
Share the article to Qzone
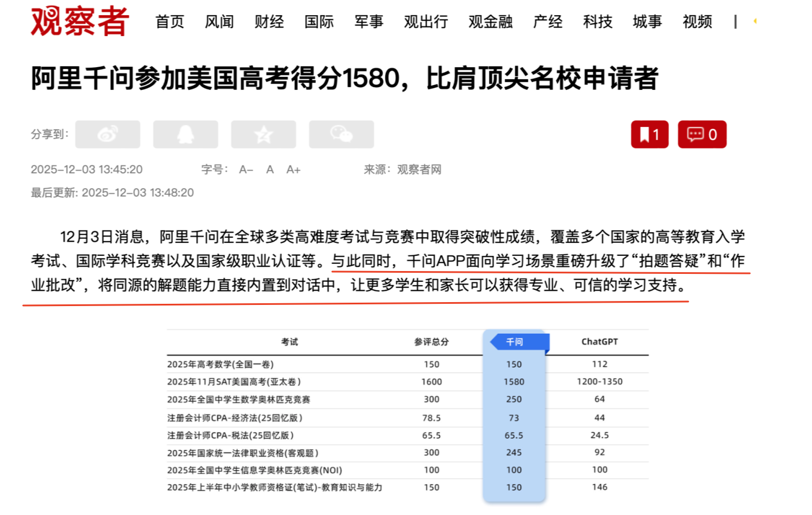coord(263,134)
